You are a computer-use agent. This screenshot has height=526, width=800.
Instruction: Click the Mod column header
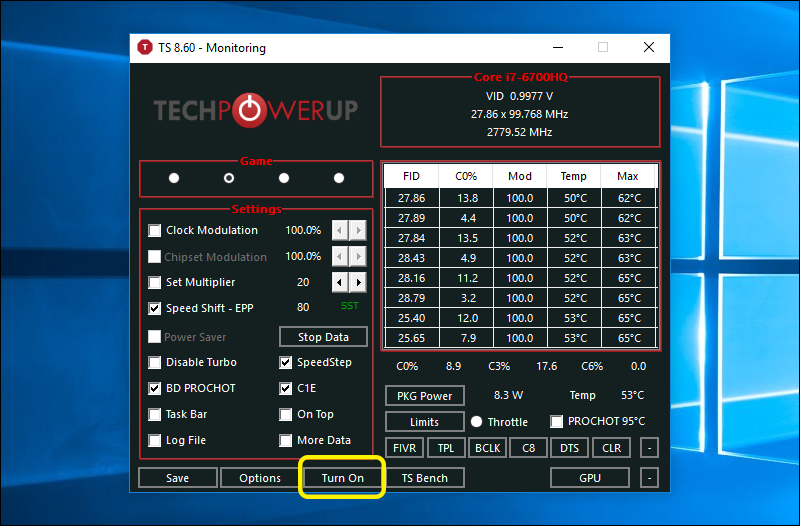click(x=520, y=177)
